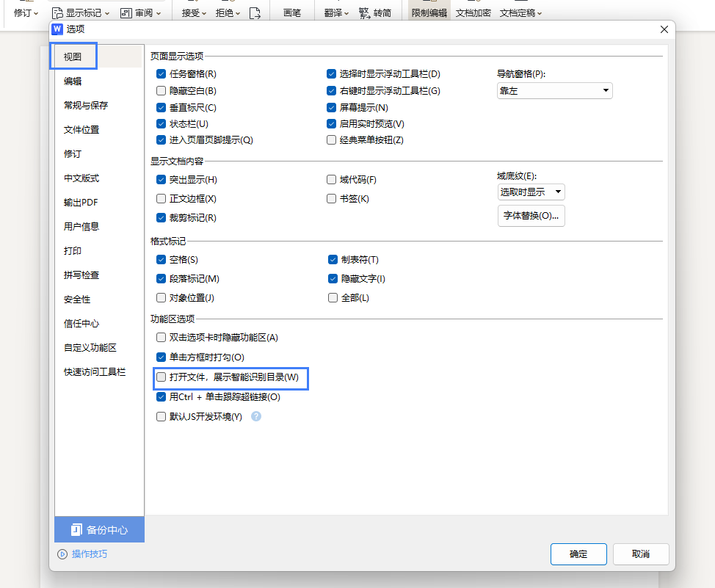Expand the 显示标记 dropdown arrow
The height and width of the screenshot is (588, 715).
tap(107, 14)
